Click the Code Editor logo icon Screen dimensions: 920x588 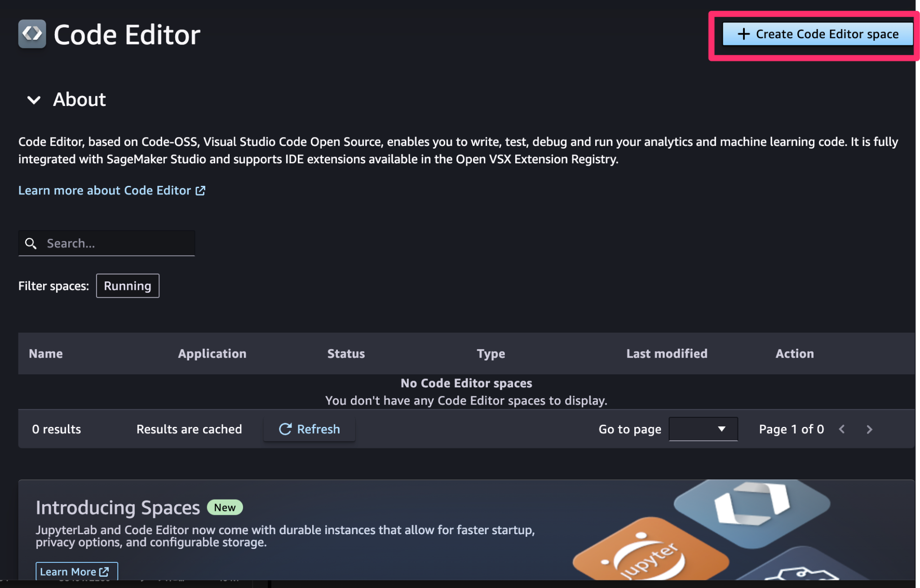pos(31,33)
